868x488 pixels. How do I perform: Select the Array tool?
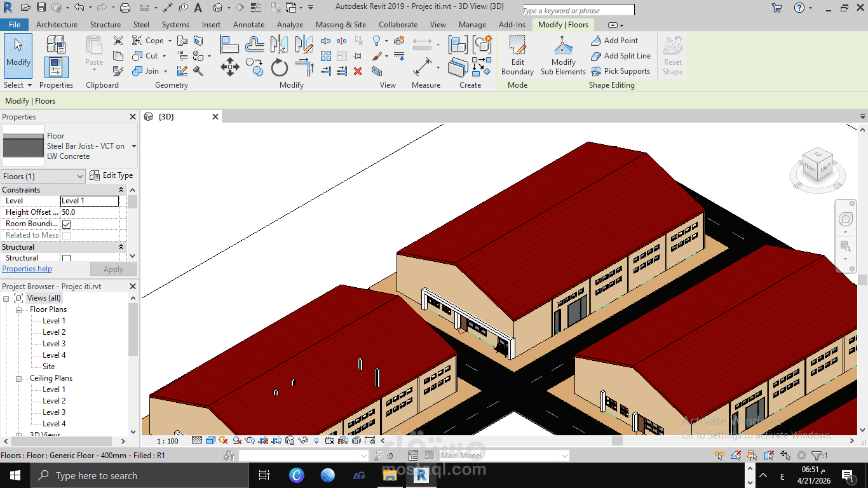326,56
